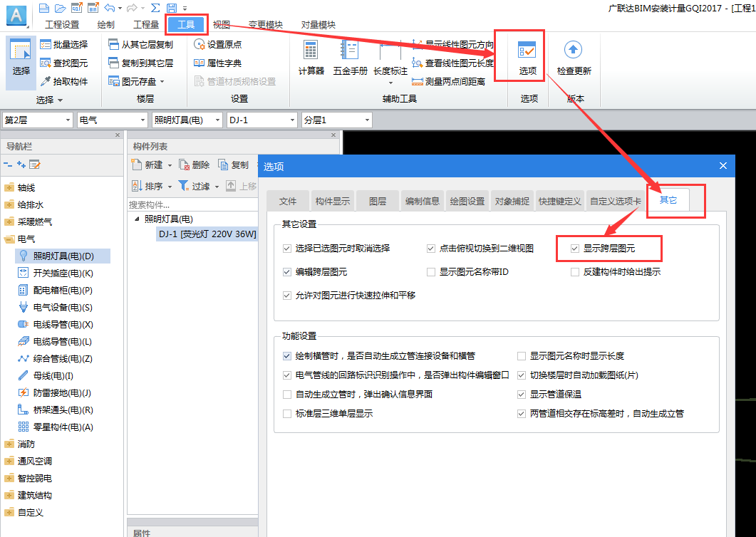
Task: Switch to the 工程量 ribbon tab
Action: (x=145, y=25)
